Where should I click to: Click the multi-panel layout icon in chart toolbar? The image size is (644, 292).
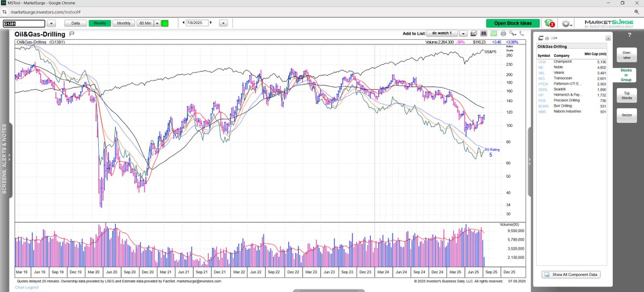click(x=484, y=33)
